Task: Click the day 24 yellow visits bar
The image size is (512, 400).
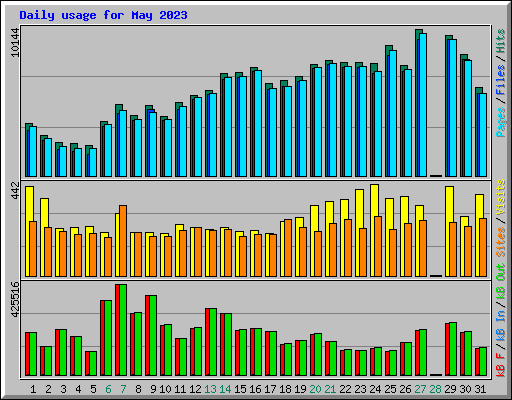Action: point(374,230)
